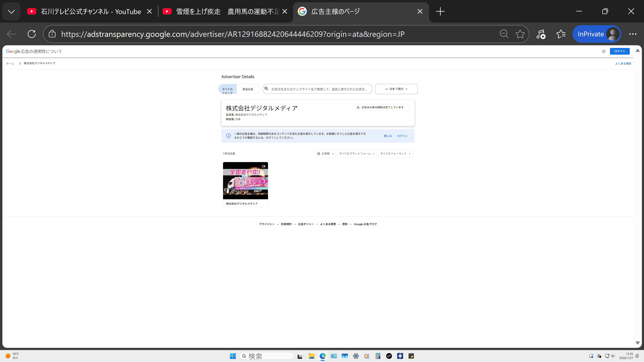Open the Task View taskbar icon

[300, 356]
